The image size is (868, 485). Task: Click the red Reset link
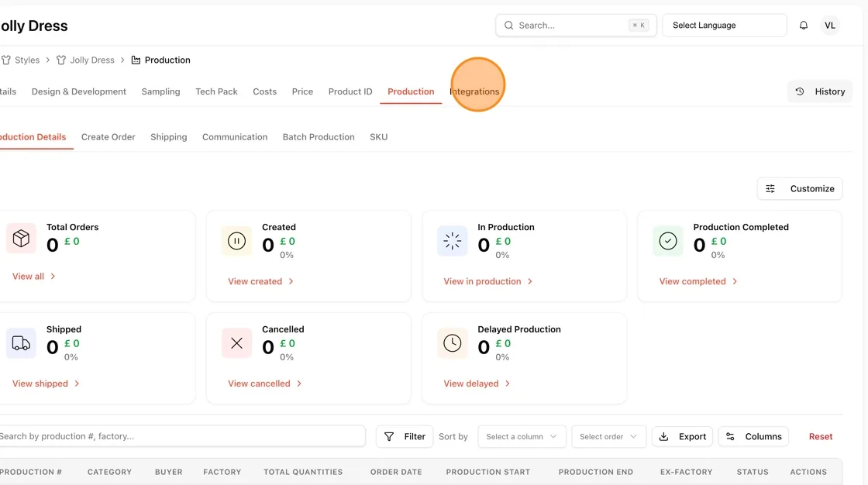(x=821, y=436)
